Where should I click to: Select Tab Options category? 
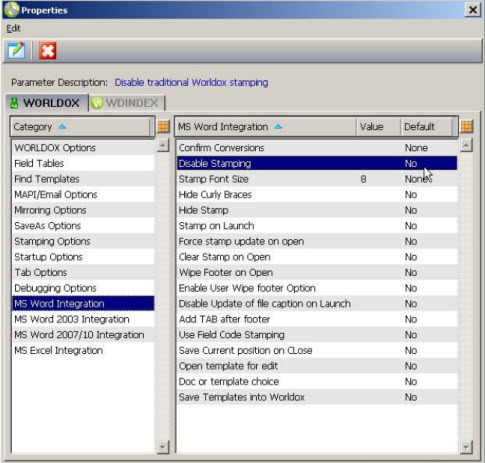[x=83, y=273]
